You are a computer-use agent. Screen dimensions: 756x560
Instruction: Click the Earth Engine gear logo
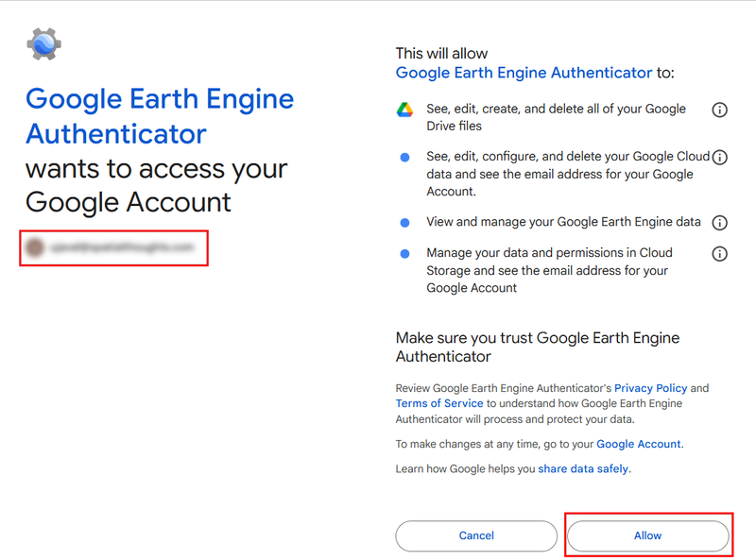pos(43,43)
